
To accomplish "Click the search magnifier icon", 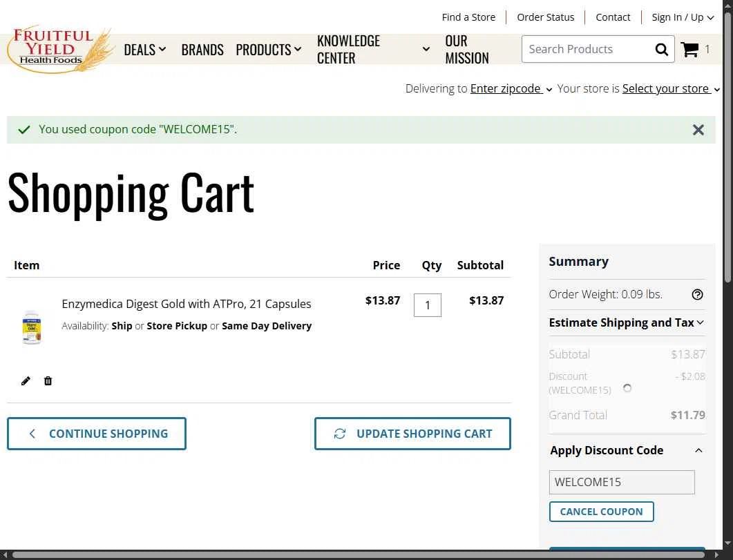I will pyautogui.click(x=661, y=50).
